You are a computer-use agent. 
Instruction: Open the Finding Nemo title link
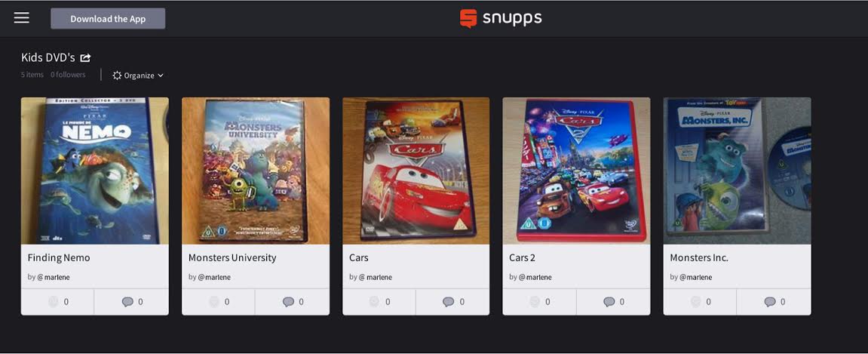click(59, 257)
